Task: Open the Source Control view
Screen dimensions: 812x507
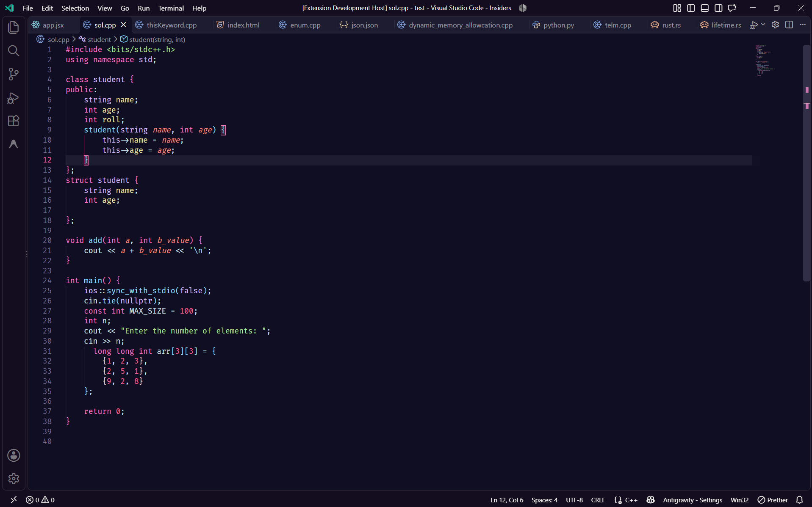Action: (14, 74)
